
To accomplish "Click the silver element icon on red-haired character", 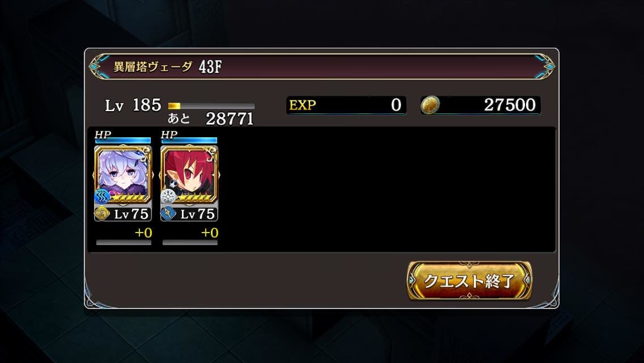I will click(x=168, y=196).
